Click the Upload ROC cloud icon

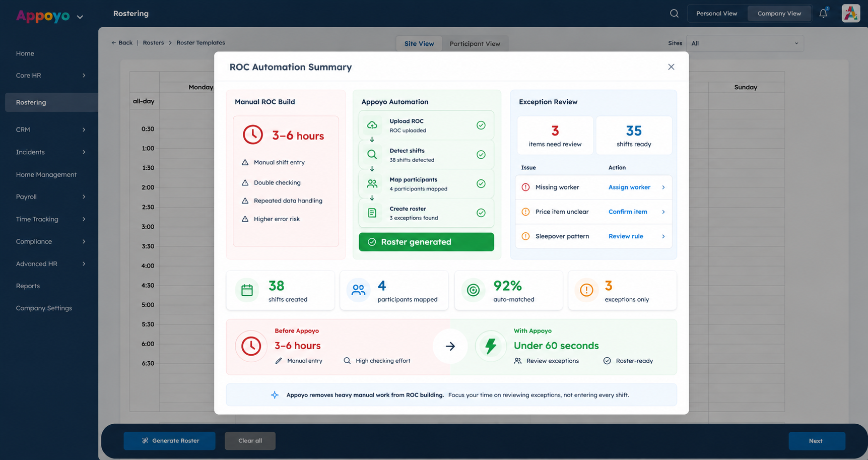point(372,125)
